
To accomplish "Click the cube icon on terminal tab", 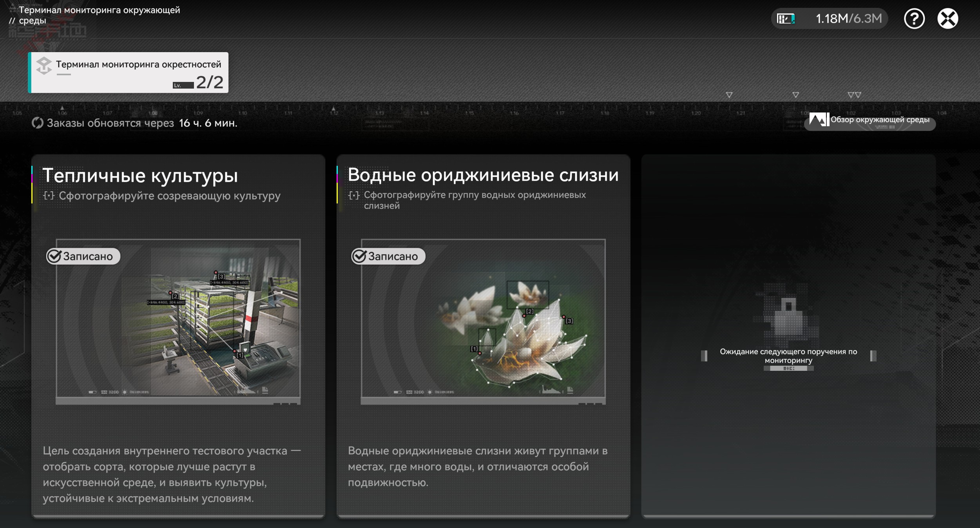I will click(44, 65).
